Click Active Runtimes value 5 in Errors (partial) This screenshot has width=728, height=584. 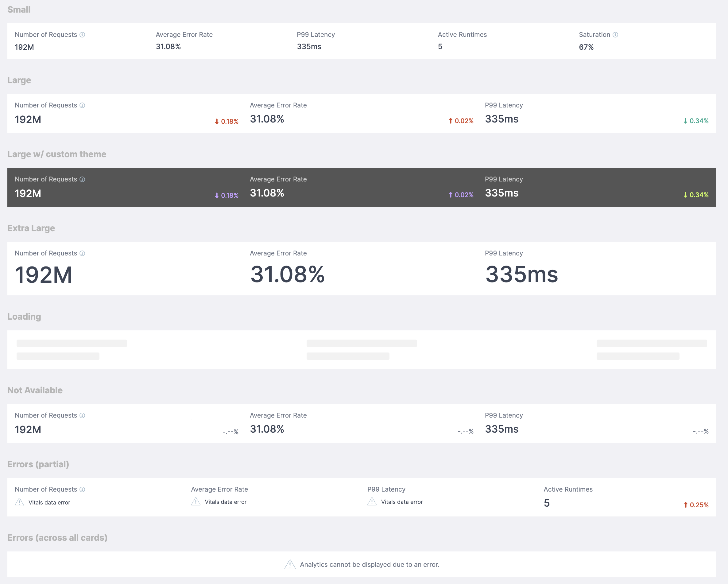(x=547, y=503)
